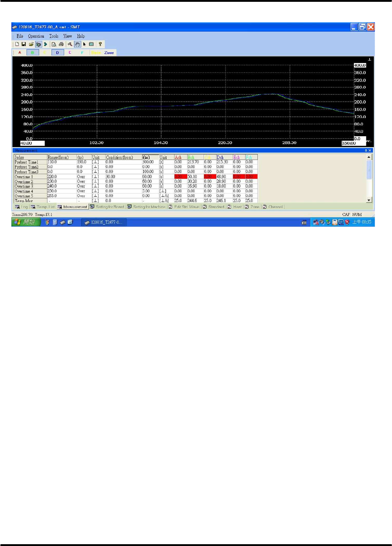This screenshot has width=392, height=546.
Task: Close the Measurement panel with its X
Action: tap(370, 150)
